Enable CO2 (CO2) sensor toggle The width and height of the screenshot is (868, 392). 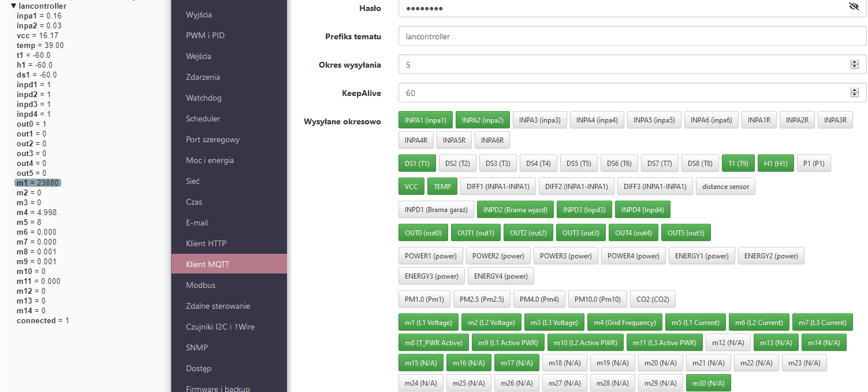click(x=652, y=299)
